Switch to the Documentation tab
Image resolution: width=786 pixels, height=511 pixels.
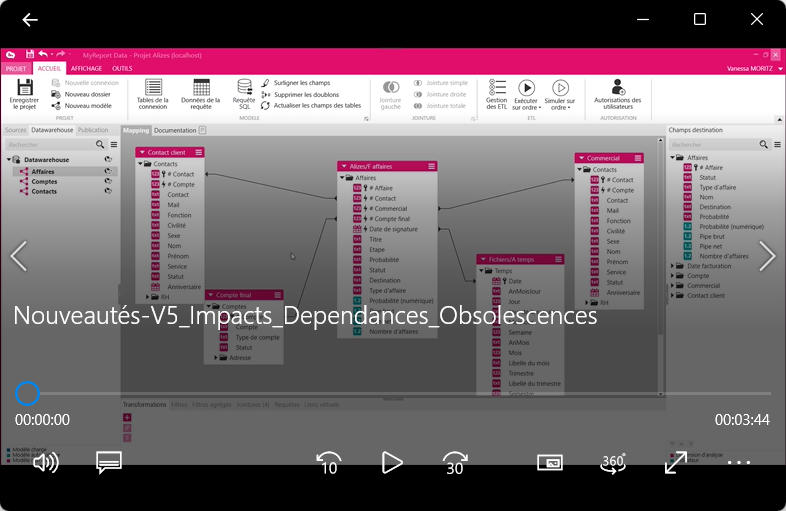point(175,130)
